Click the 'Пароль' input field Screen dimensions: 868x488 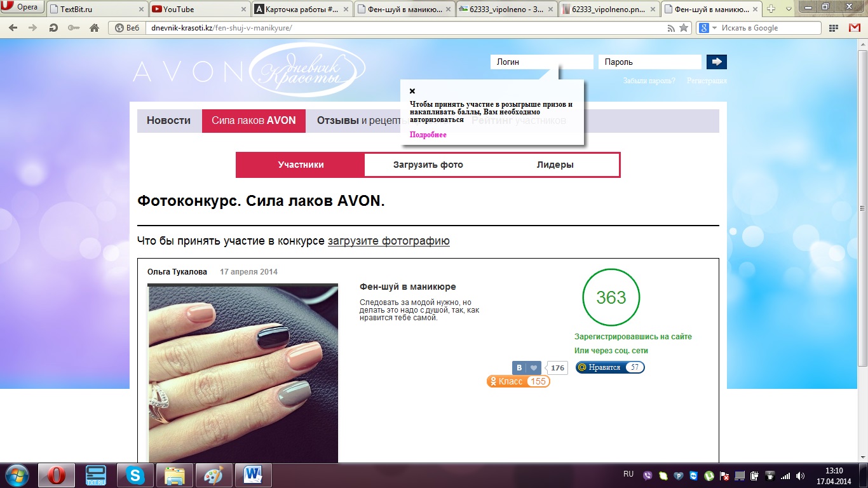tap(649, 62)
